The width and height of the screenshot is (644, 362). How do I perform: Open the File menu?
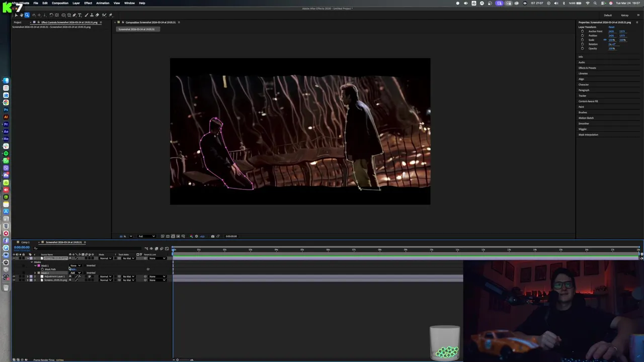click(36, 3)
